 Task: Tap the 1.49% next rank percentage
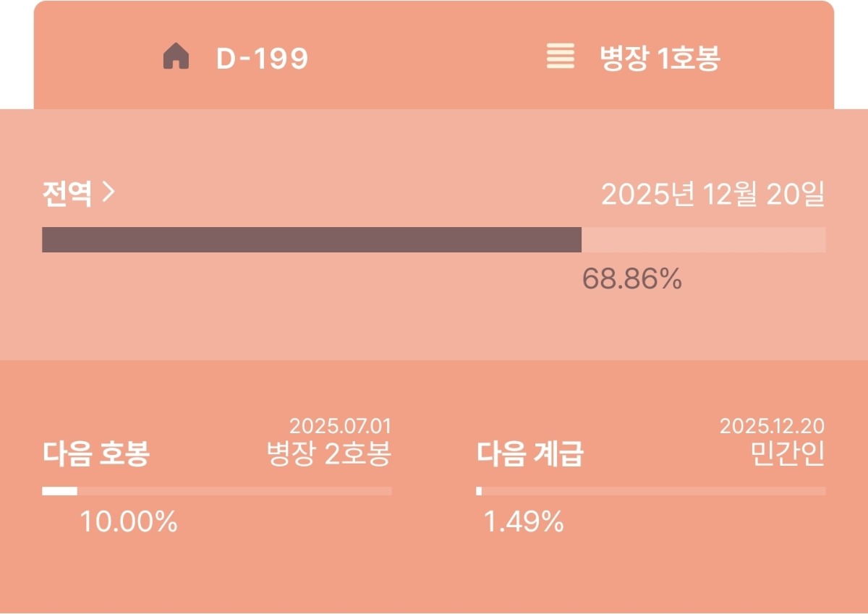[x=523, y=521]
